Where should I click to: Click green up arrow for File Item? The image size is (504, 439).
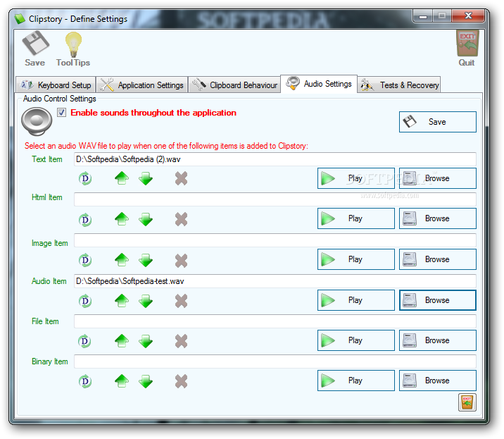pos(122,341)
